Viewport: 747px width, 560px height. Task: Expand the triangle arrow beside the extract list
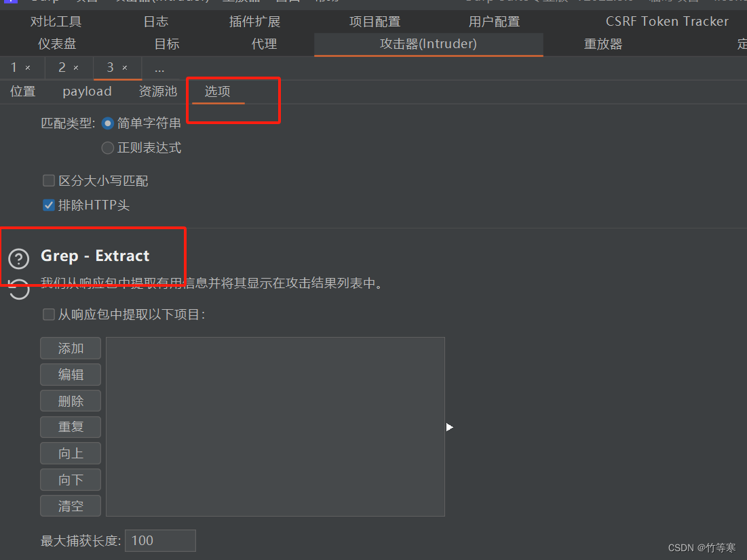(x=449, y=427)
